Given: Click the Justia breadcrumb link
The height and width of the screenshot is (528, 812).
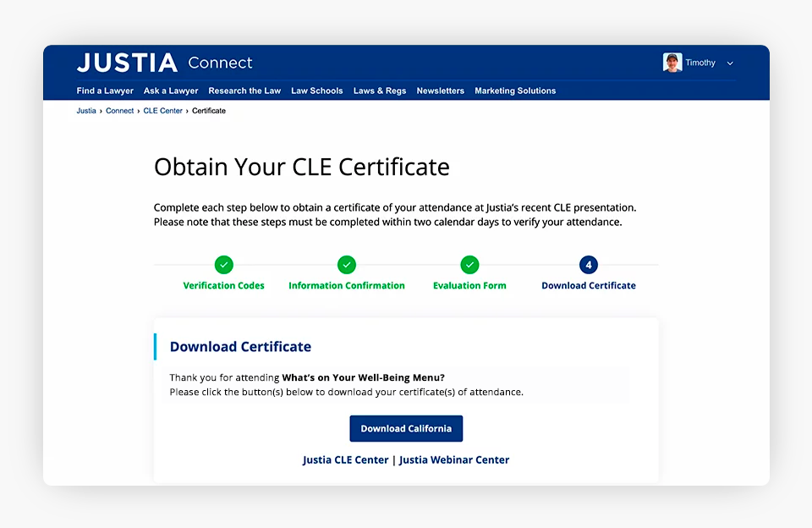Looking at the screenshot, I should tap(86, 111).
